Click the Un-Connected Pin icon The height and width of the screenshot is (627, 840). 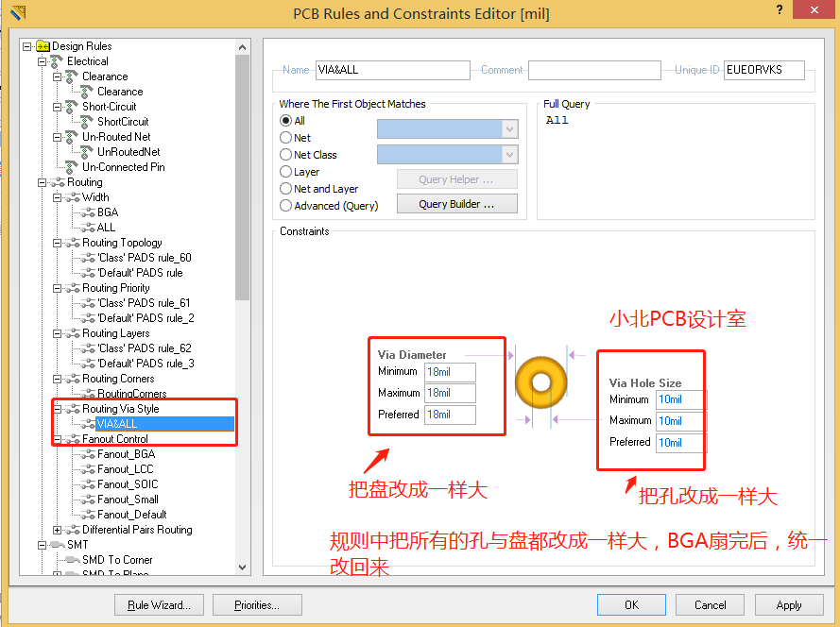[72, 167]
